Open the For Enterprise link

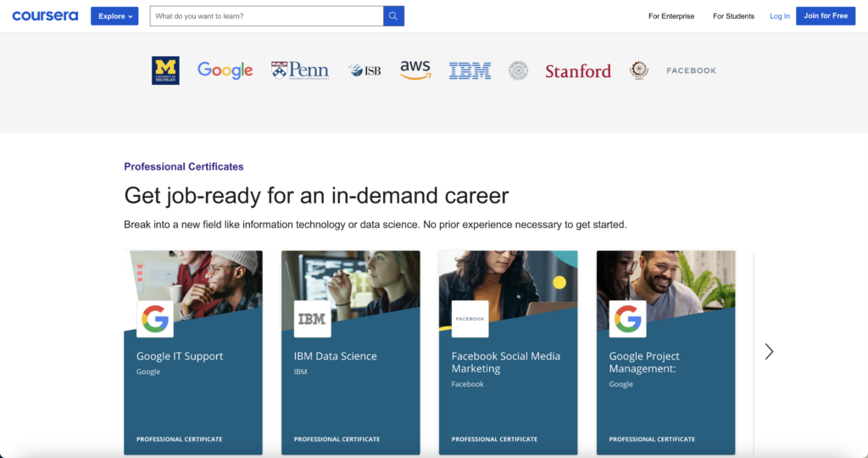[671, 16]
